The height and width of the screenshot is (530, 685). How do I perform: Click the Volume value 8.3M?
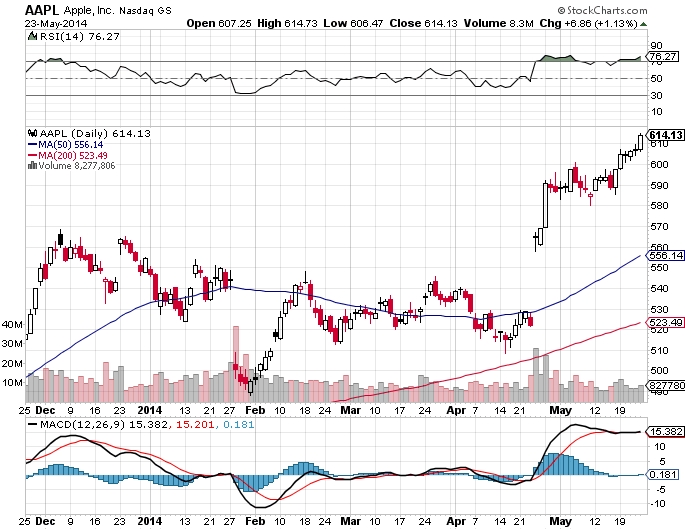click(x=521, y=24)
